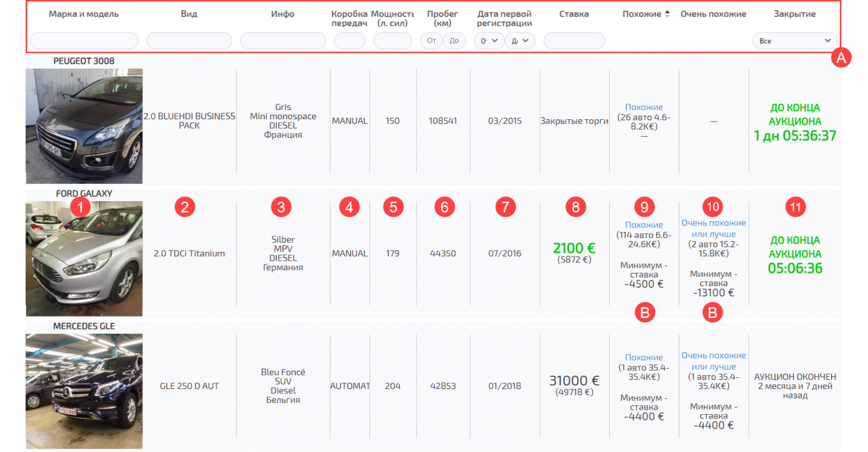Click mileage value 44350
Screen dimensions: 868x452
point(443,254)
